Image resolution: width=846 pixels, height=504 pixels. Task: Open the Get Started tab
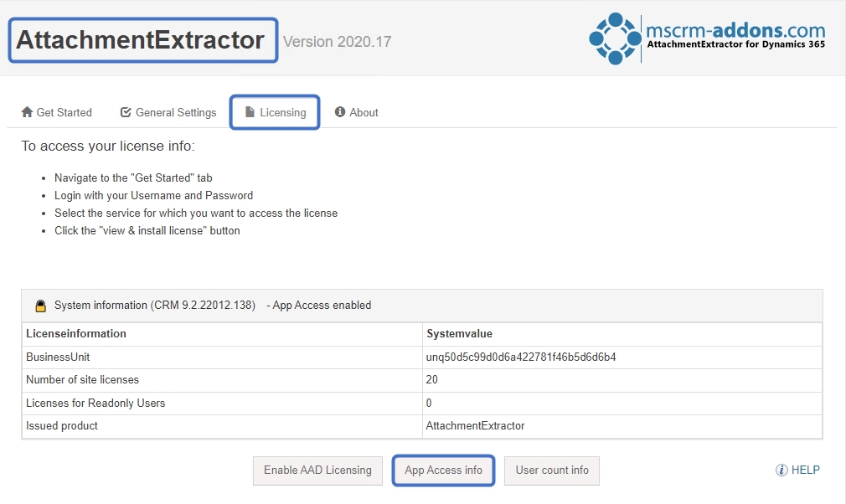coord(57,112)
